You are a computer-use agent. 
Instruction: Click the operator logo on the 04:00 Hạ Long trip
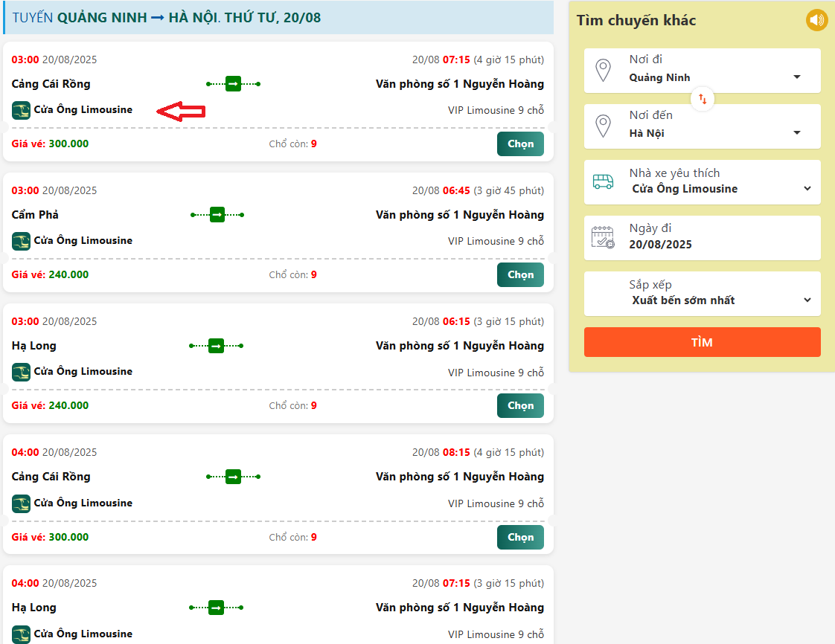pyautogui.click(x=21, y=634)
